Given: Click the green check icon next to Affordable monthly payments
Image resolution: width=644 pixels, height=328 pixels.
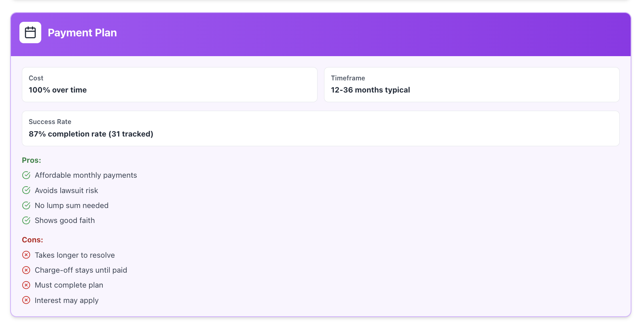Looking at the screenshot, I should [26, 175].
